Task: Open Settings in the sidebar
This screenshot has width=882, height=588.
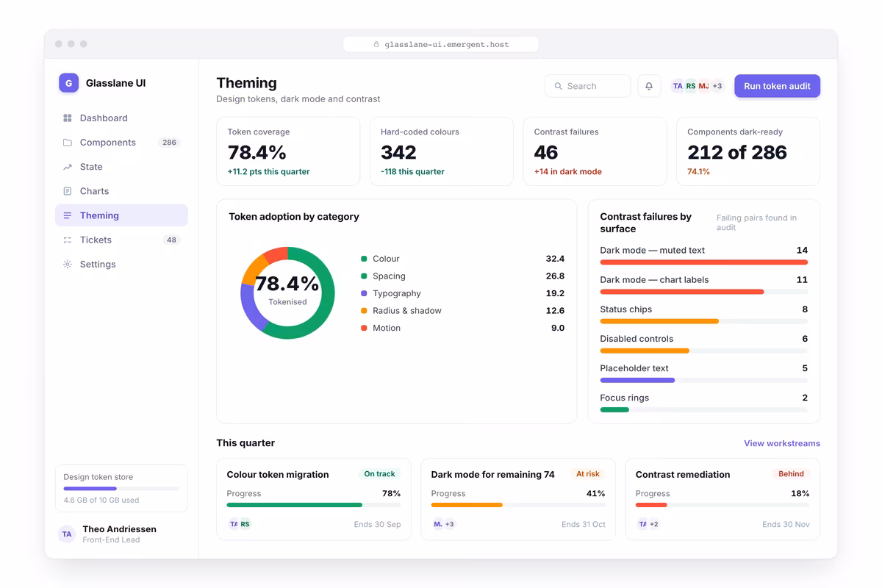Action: pos(121,265)
